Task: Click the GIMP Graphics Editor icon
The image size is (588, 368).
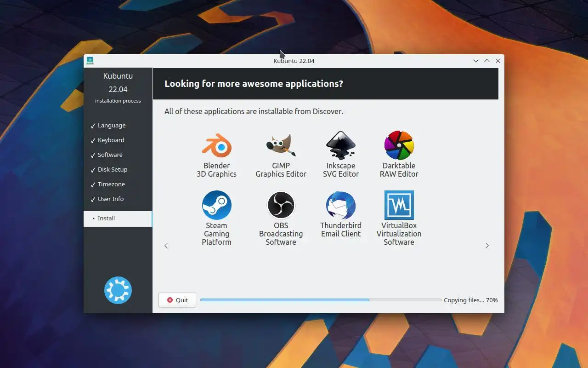Action: 281,145
